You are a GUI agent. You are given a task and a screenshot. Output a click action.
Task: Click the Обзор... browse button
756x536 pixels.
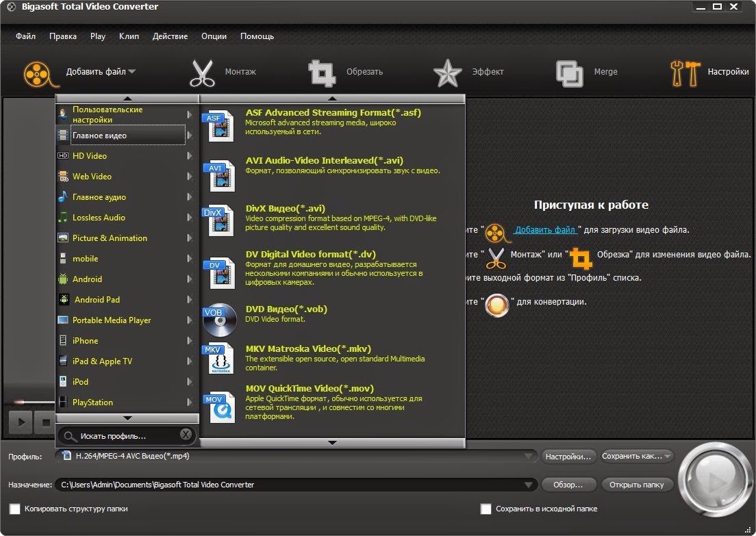568,485
